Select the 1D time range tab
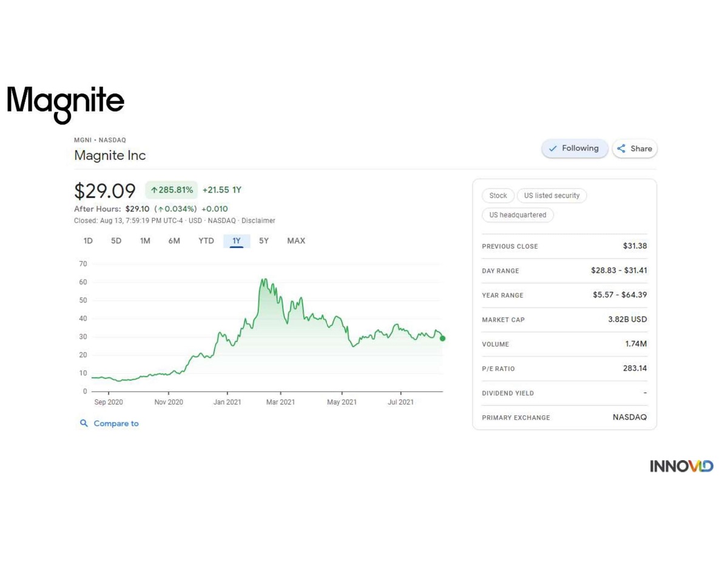The width and height of the screenshot is (728, 562). tap(88, 241)
